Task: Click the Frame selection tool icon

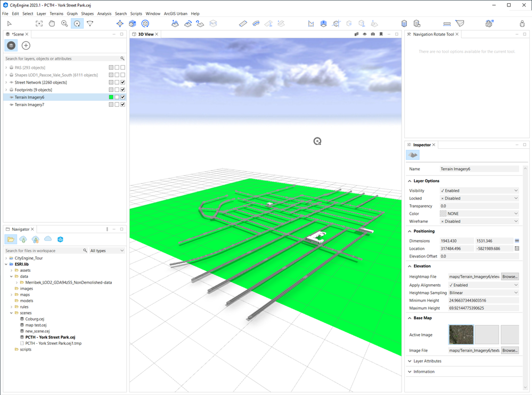Action: click(x=39, y=23)
